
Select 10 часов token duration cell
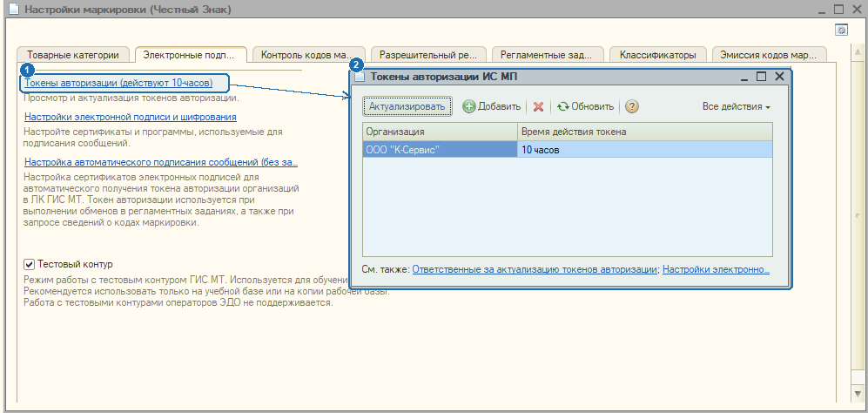(x=645, y=150)
